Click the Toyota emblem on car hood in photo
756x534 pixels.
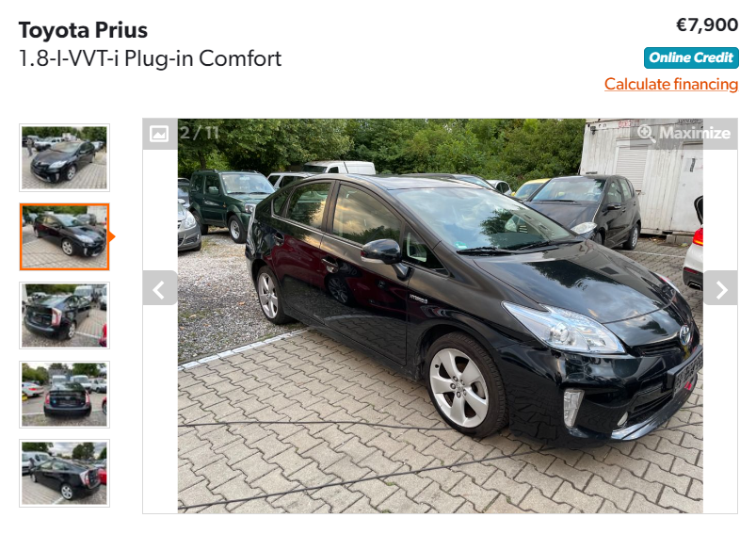[684, 334]
